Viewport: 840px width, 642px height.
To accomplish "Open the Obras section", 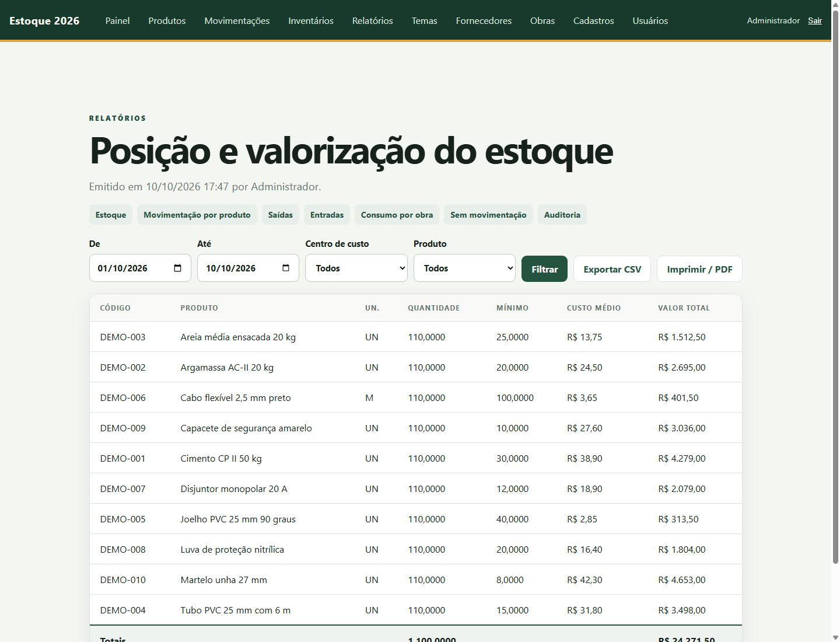I will [542, 20].
